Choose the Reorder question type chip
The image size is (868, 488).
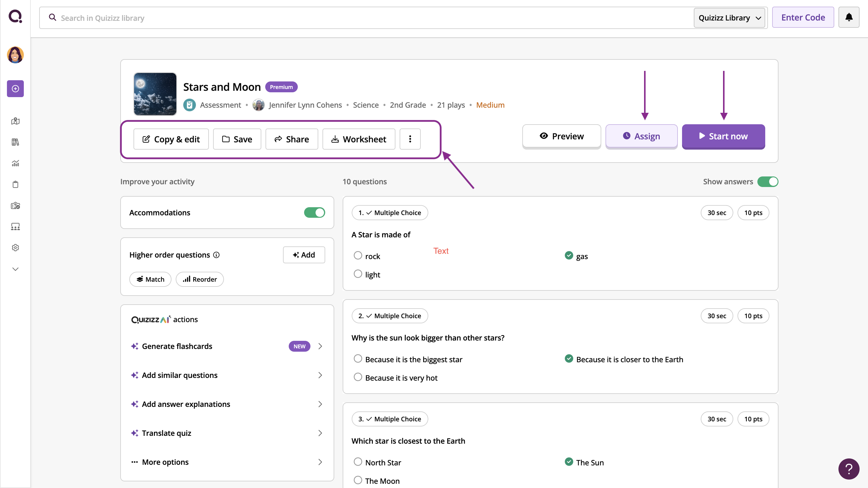coord(200,279)
